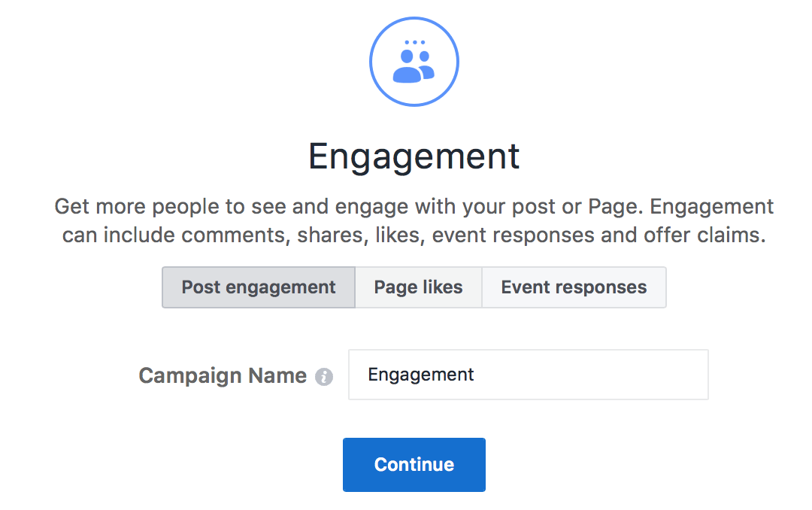Switch to the Page likes option
812x510 pixels.
pos(419,287)
